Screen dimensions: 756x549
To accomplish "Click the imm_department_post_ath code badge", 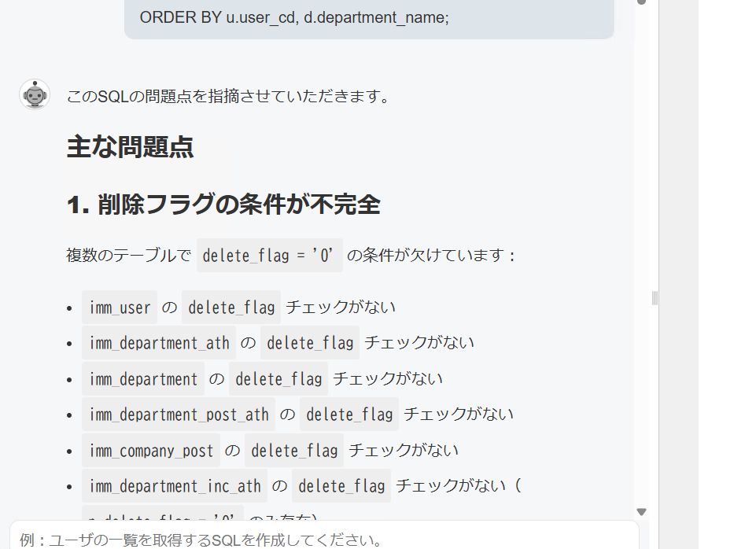I will (x=179, y=415).
